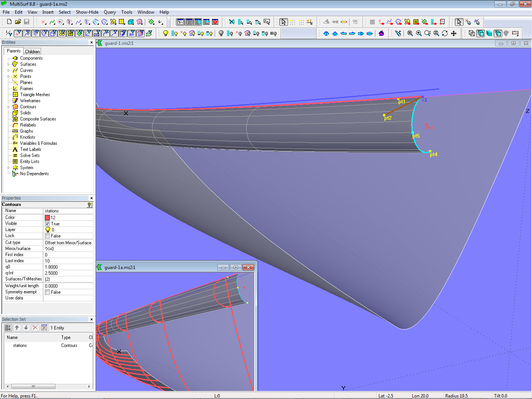Select Composite Surfaces in entity tree

click(38, 119)
